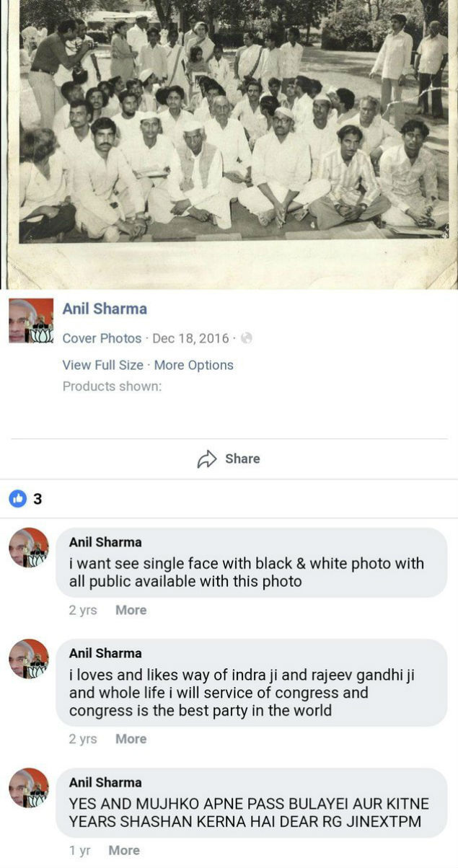Click commenter name on the last comment
Screen dimensions: 458x868
[x=105, y=782]
